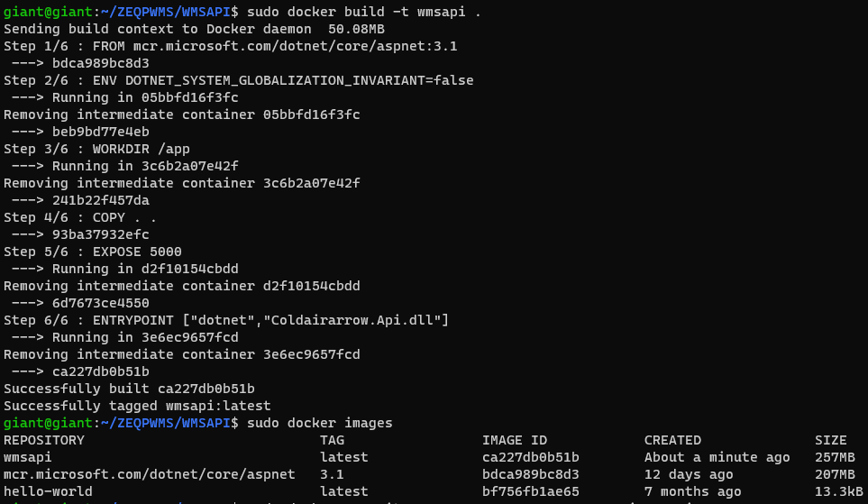Click the ~/ZEQPWMS/WMSAPI path in second prompt

[x=166, y=423]
